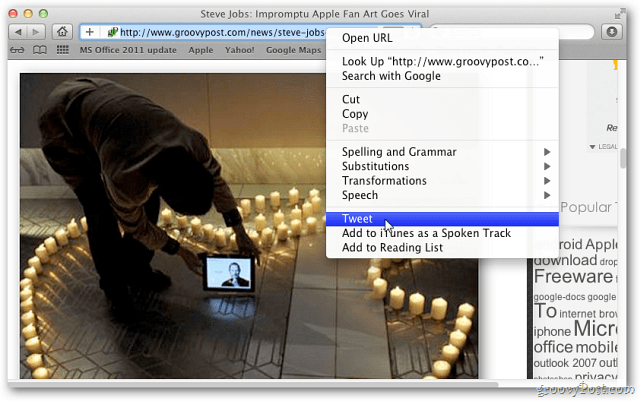640x401 pixels.
Task: Open the Google Maps bookmark
Action: (x=293, y=50)
